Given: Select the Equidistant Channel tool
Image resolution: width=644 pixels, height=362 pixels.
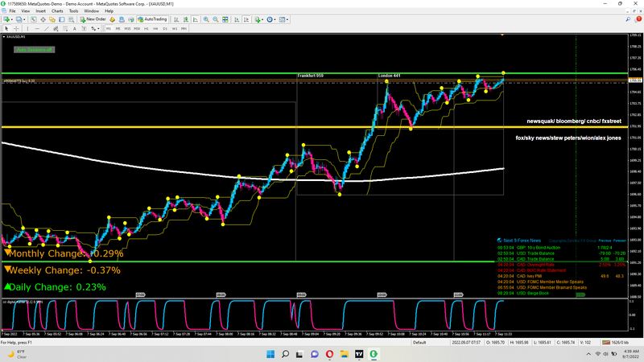Looking at the screenshot, I should pos(56,29).
